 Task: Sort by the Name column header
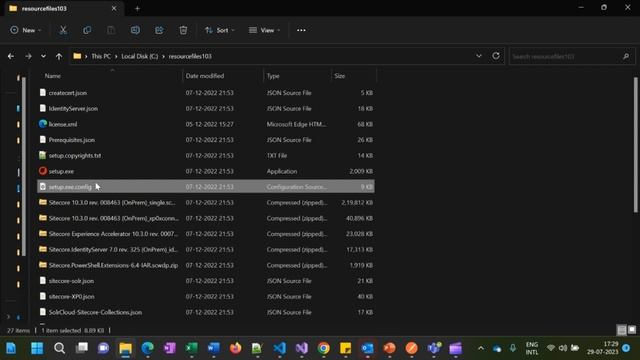coord(53,76)
